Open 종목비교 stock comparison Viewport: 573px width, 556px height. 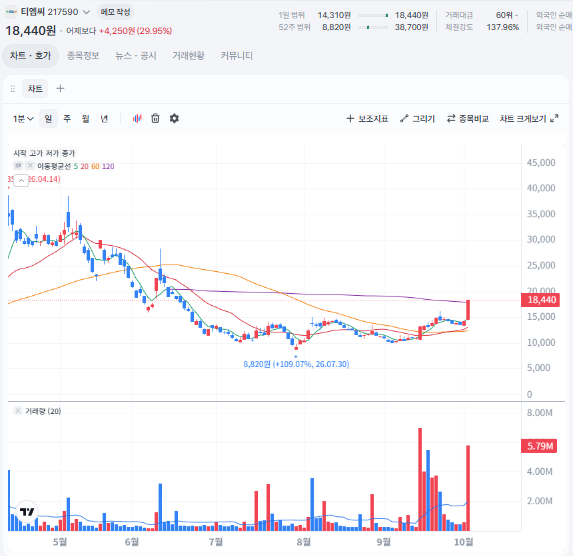tap(468, 118)
